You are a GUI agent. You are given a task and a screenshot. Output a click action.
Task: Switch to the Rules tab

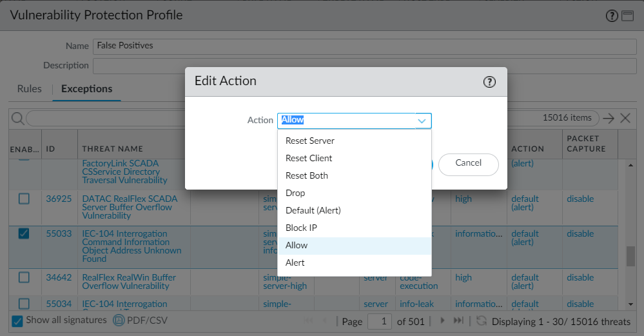(x=30, y=89)
